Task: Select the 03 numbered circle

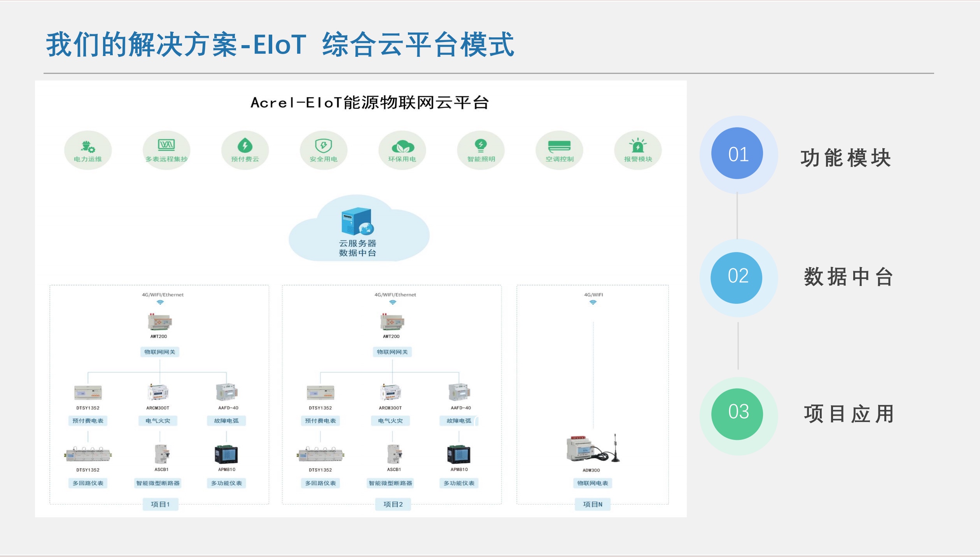Action: coord(737,414)
